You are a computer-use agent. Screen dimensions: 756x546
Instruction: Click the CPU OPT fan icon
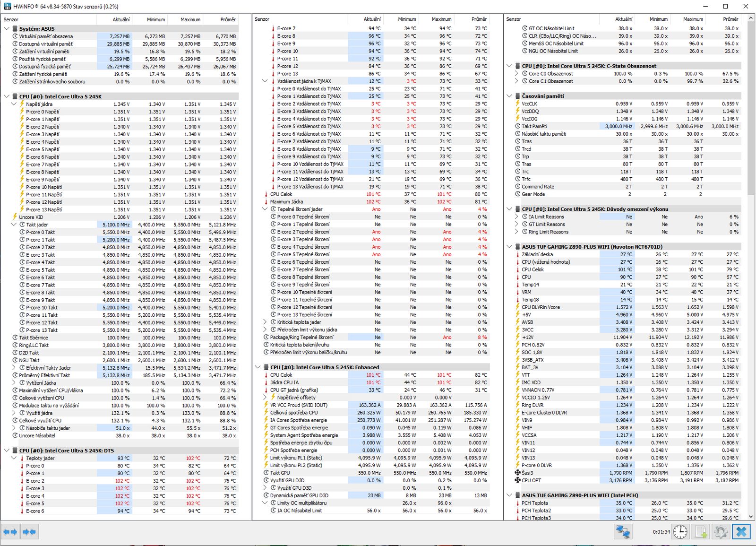point(517,480)
